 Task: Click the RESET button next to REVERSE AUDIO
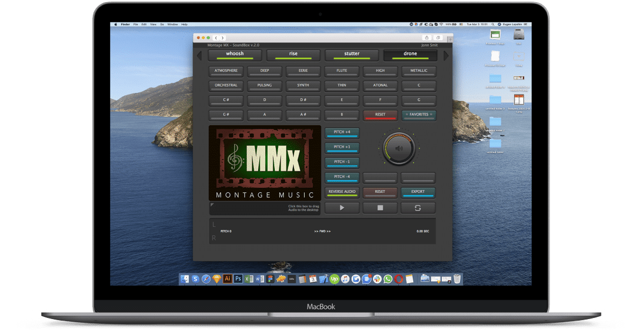click(380, 192)
